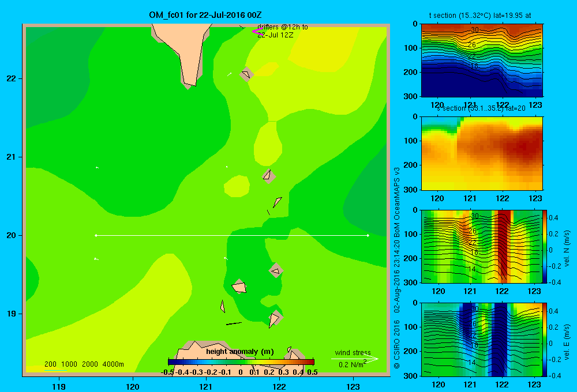Click the island near 20.75N in Luzon Strait
Screen dimensions: 577x392
point(269,176)
